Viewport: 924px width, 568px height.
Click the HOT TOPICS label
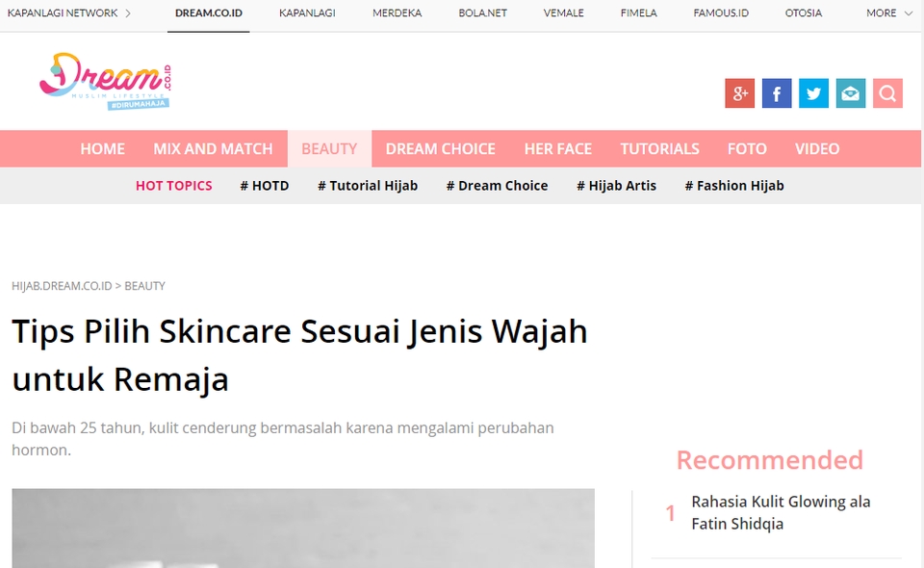click(x=174, y=186)
